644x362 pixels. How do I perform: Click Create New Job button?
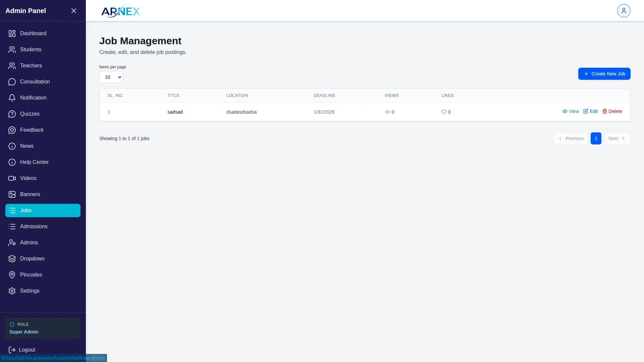(x=604, y=74)
